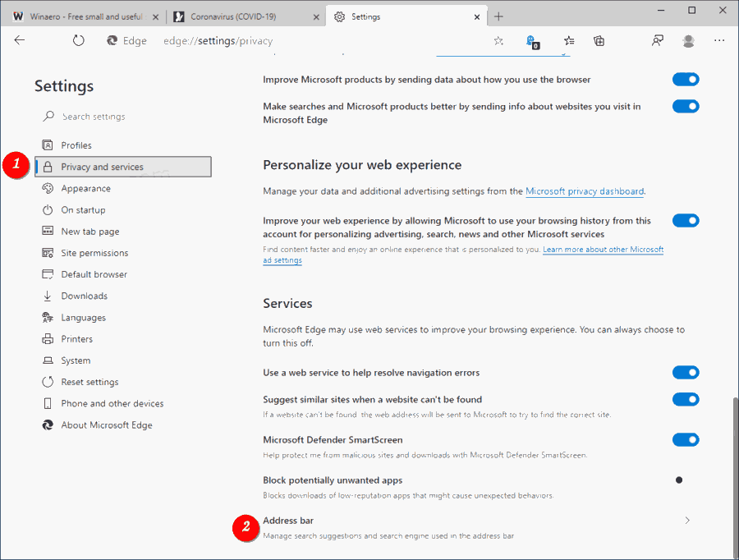The height and width of the screenshot is (560, 739).
Task: Toggle Make searches and Microsoft products better
Action: 686,106
